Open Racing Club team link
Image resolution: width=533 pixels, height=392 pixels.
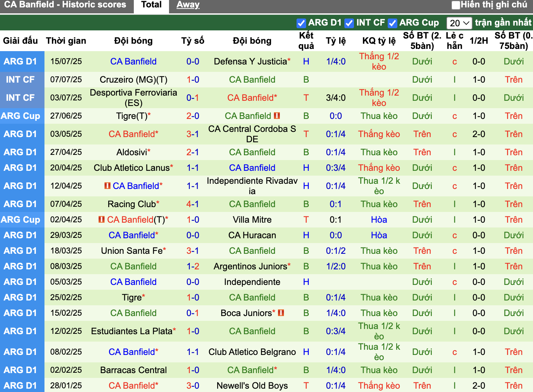coord(132,204)
